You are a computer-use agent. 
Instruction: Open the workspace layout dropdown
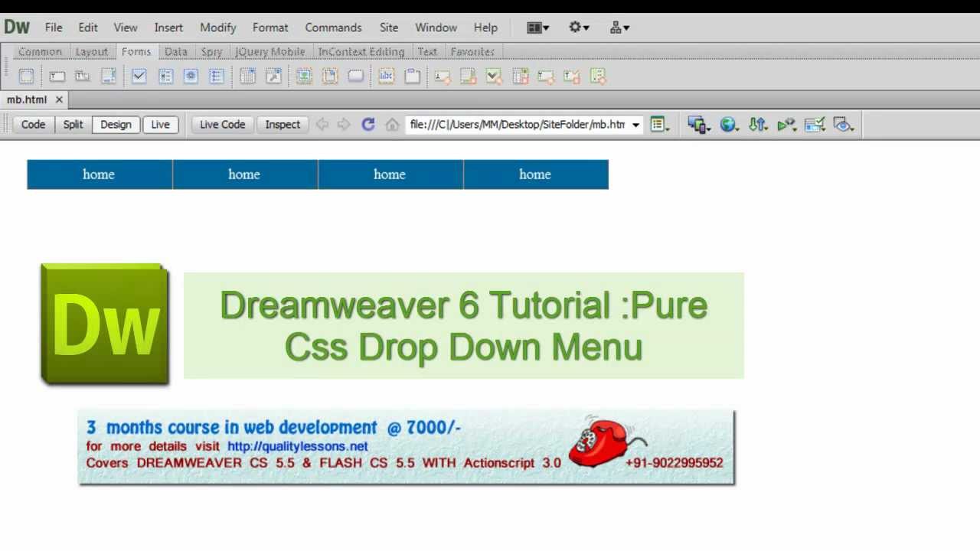538,28
